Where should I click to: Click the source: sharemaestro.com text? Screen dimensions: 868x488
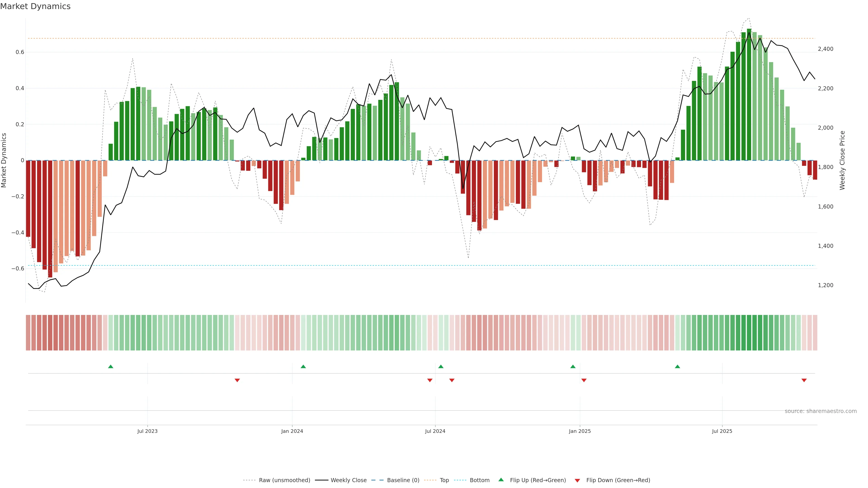coord(821,411)
